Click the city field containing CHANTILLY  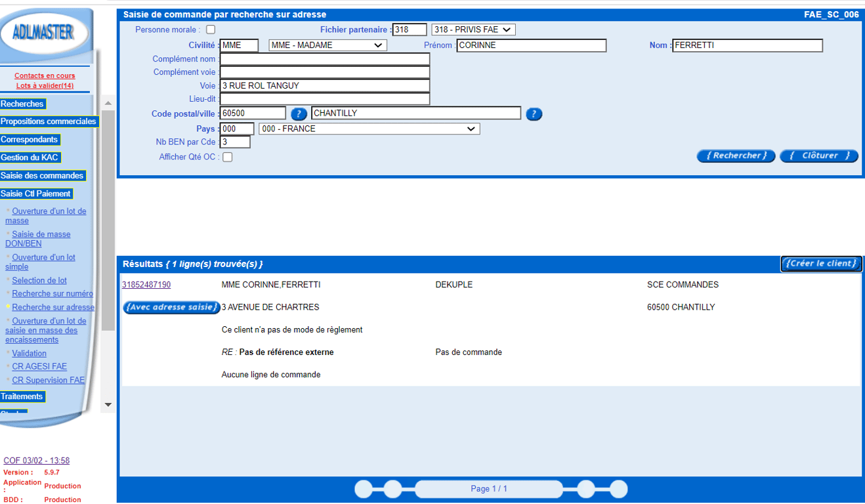(x=416, y=113)
